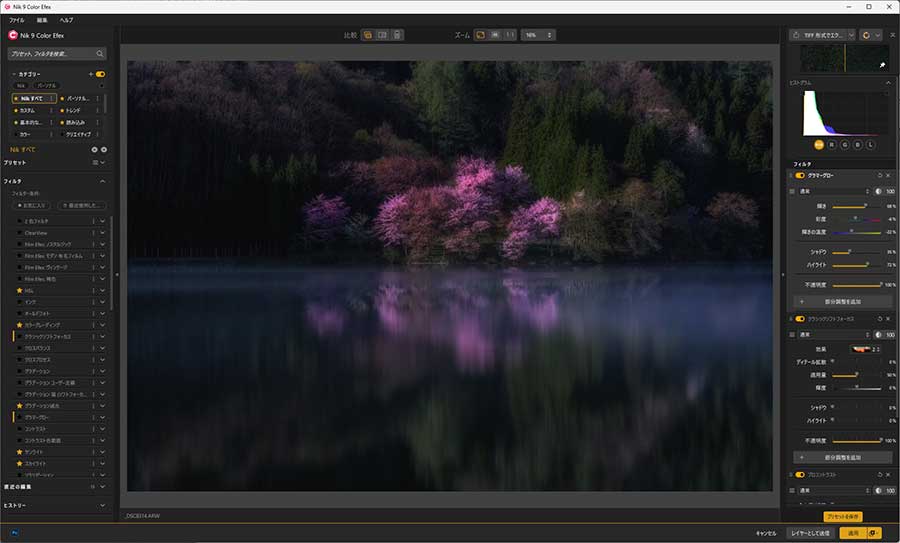The image size is (900, 543).
Task: Remove the クラシックソフトフォーカス filter with X icon
Action: point(888,318)
